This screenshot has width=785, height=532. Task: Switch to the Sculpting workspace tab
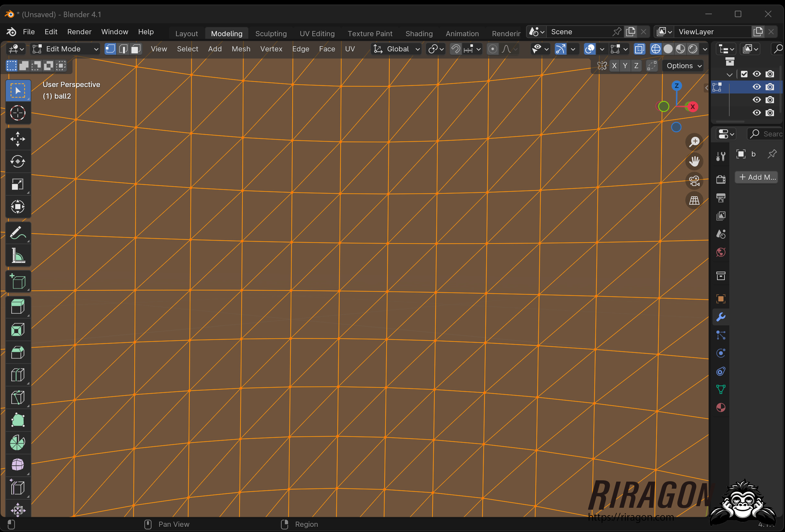pyautogui.click(x=271, y=33)
